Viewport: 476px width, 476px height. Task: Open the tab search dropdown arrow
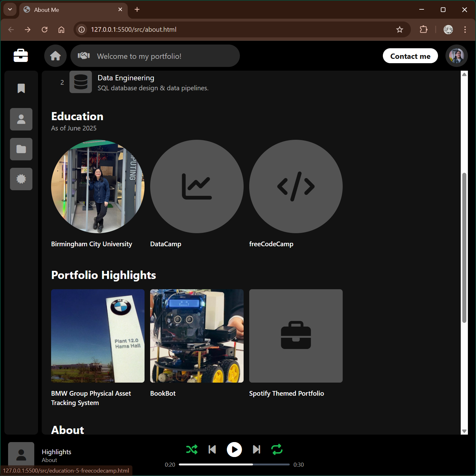pyautogui.click(x=10, y=10)
